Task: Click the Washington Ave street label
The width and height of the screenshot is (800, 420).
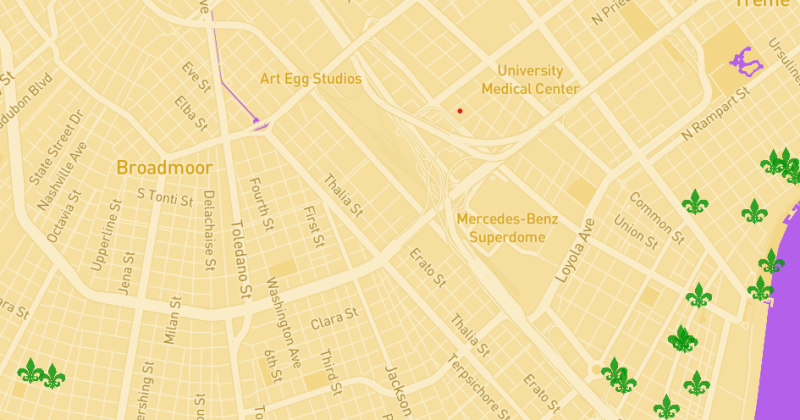Action: pyautogui.click(x=284, y=322)
